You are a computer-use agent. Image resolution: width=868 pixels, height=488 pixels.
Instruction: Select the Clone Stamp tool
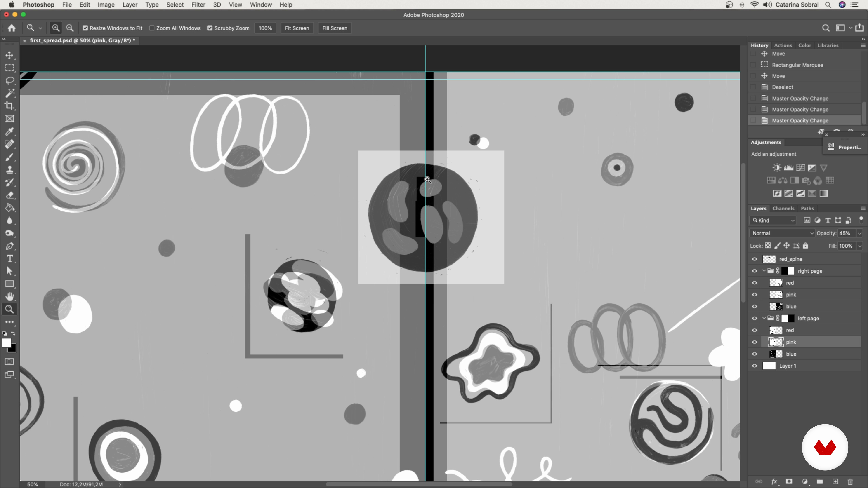click(9, 170)
